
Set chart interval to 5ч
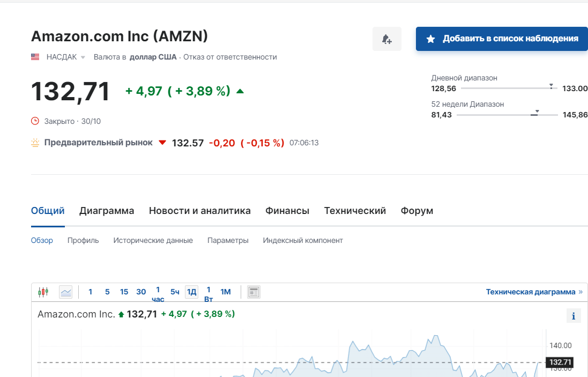click(175, 292)
